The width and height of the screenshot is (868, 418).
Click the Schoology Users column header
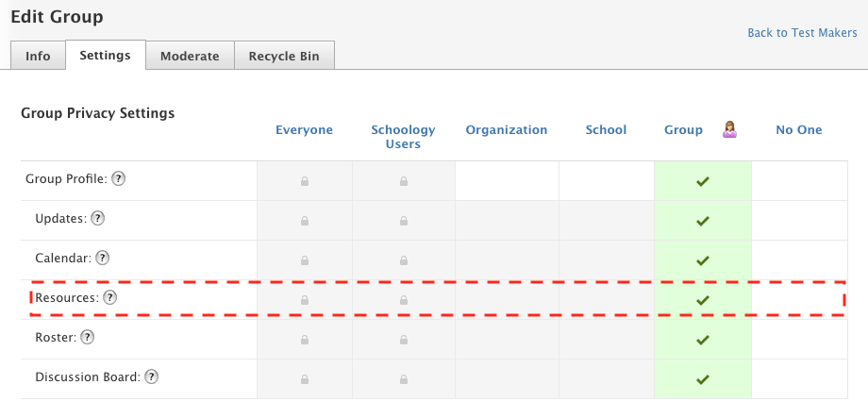pos(403,137)
